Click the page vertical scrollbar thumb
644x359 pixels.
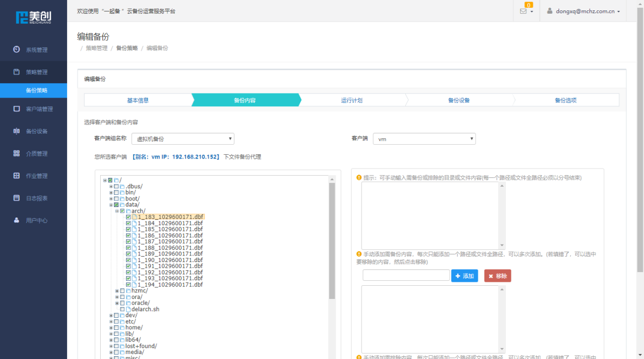640,140
